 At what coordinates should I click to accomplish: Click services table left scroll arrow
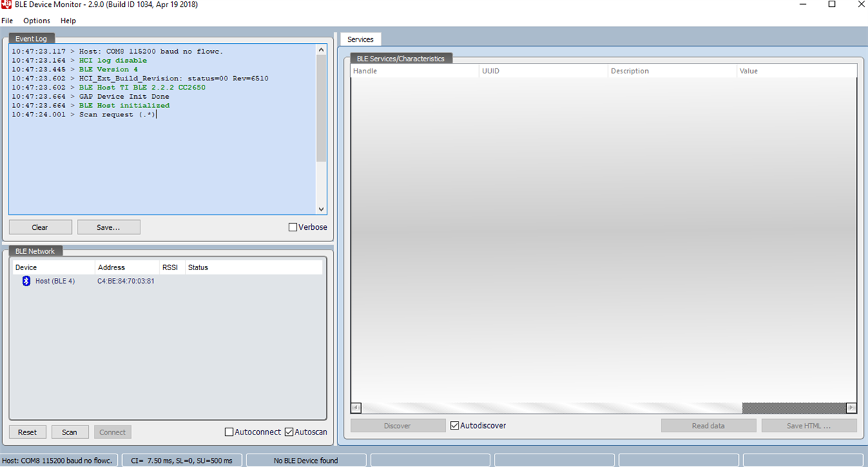point(356,408)
